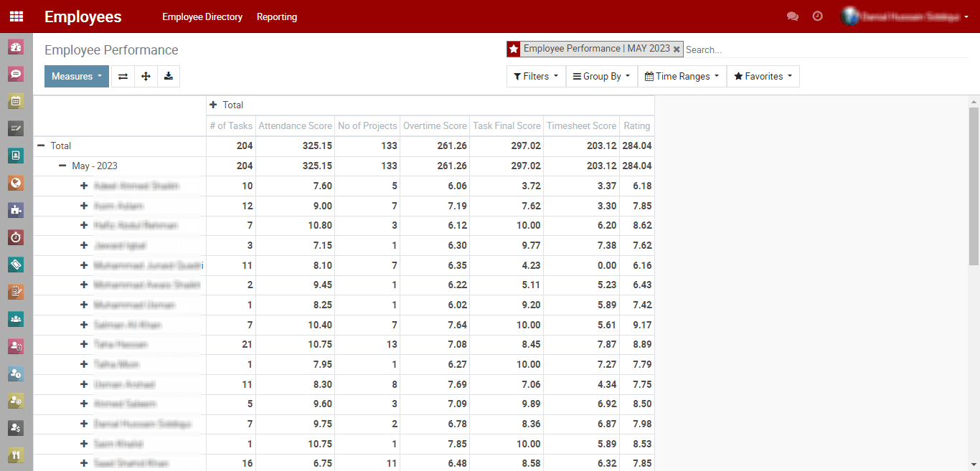Open activities clock icon in top bar
This screenshot has width=980, height=471.
[818, 16]
